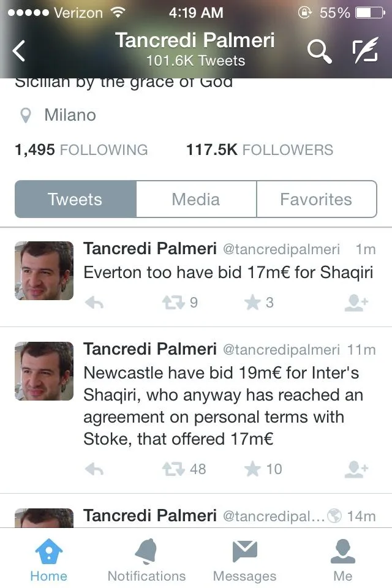Reply to the Newcastle bid tweet

pos(94,469)
